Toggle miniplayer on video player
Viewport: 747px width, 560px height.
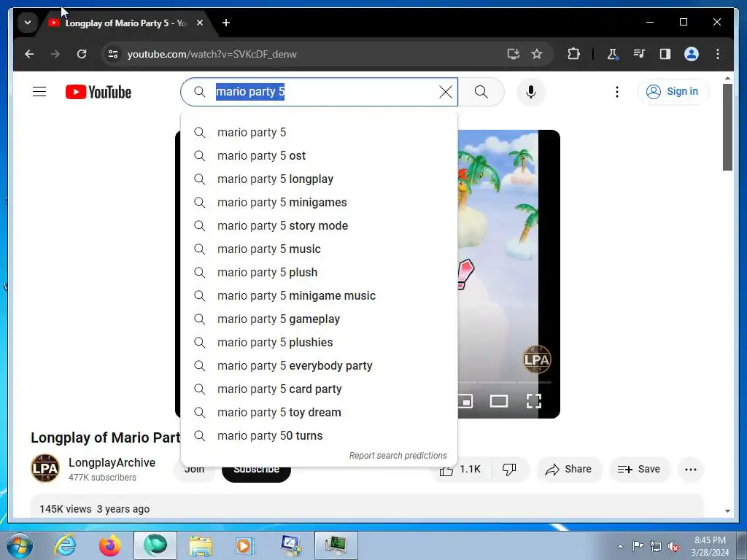point(465,402)
